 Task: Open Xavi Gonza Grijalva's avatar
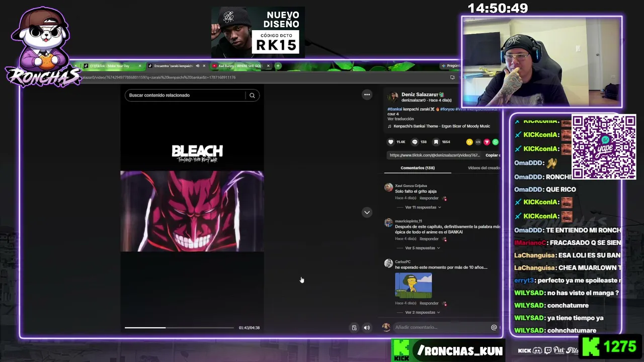(x=388, y=188)
